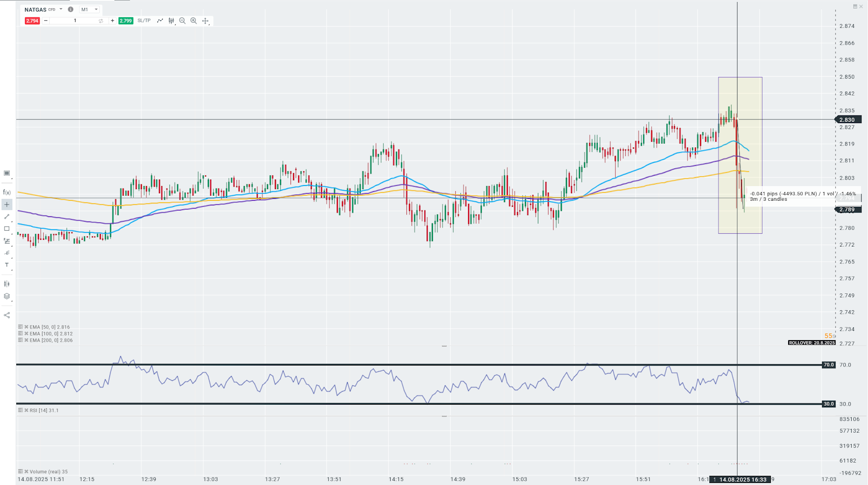Select the pitchfork fan drawing tool
This screenshot has width=868, height=485.
pos(7,253)
